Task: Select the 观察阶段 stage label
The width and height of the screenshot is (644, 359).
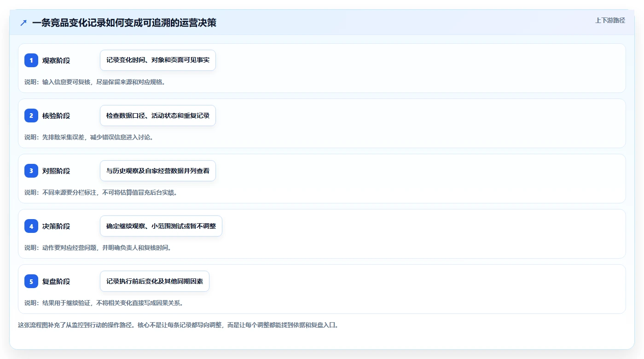Action: point(56,60)
